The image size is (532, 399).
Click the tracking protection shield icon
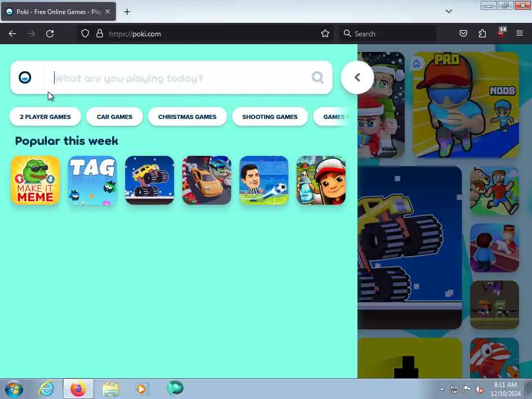point(85,34)
